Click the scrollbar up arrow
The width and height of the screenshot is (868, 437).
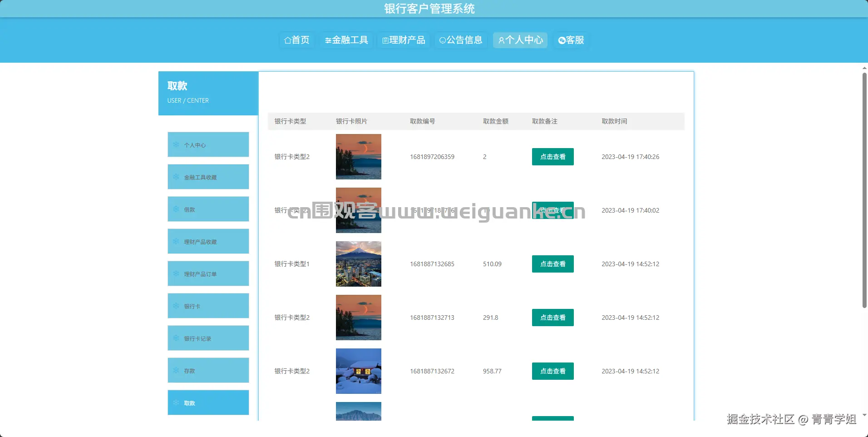coord(865,68)
